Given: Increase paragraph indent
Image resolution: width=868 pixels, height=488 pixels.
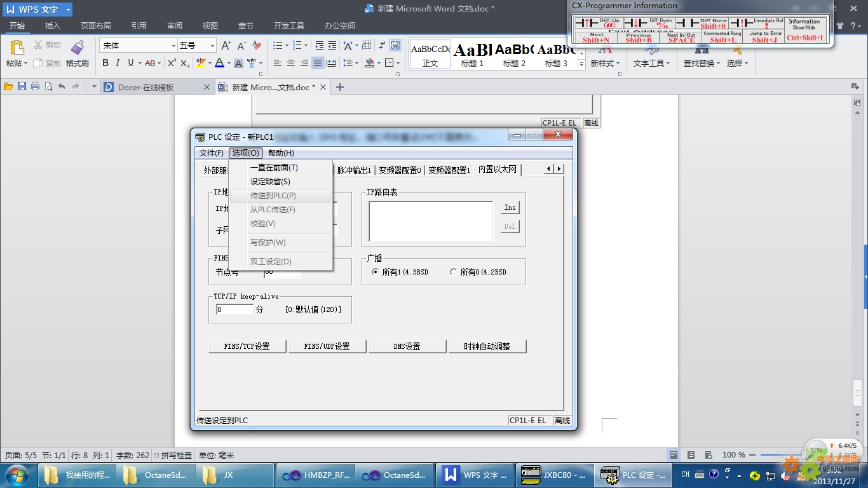Looking at the screenshot, I should tap(332, 46).
